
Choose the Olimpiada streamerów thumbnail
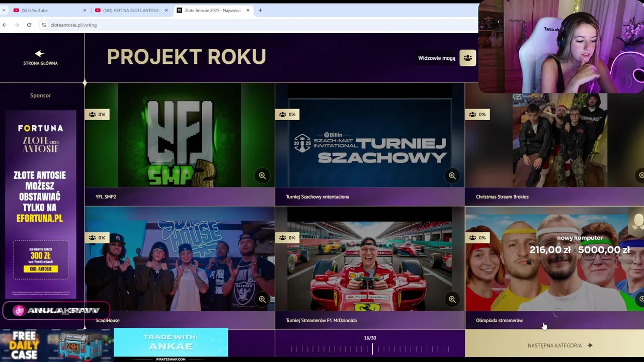(554, 258)
